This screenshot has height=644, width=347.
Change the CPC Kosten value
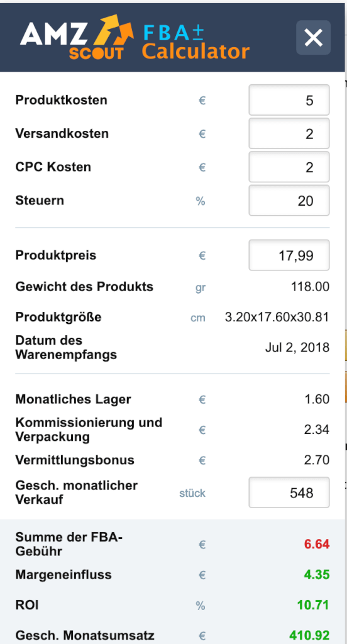[289, 167]
